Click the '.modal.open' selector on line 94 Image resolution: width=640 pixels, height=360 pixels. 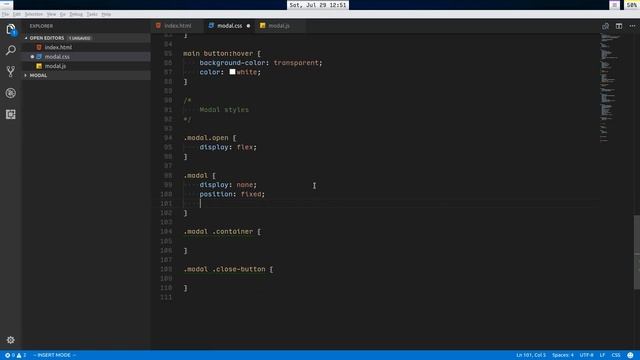click(x=206, y=138)
